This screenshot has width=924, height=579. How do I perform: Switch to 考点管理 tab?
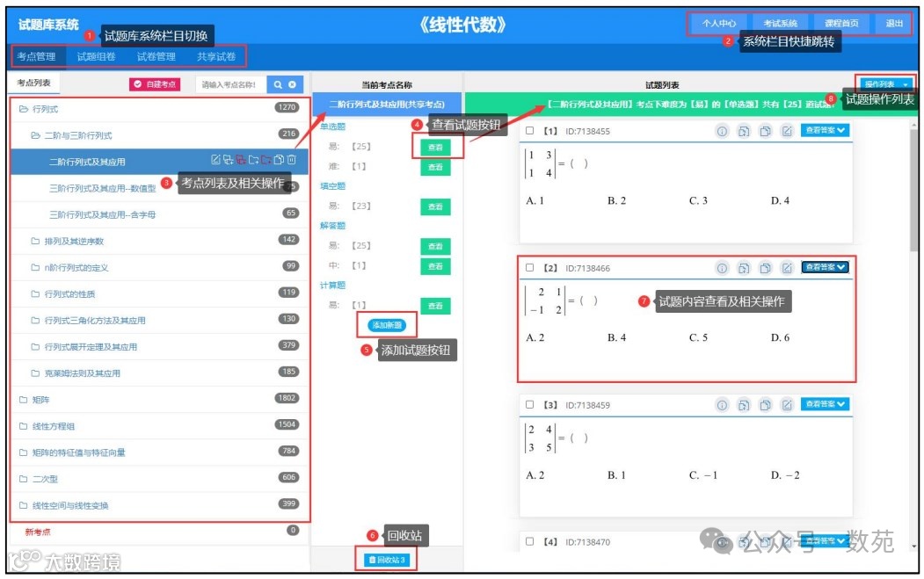pyautogui.click(x=36, y=56)
